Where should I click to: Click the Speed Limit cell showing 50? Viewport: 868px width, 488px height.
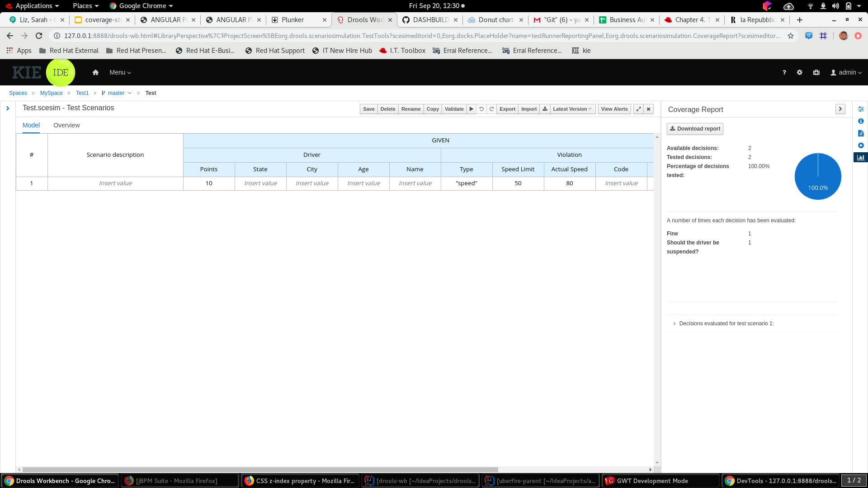click(x=518, y=183)
